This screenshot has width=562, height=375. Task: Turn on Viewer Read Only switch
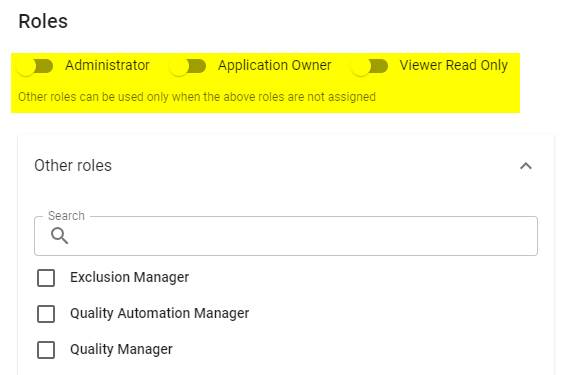pyautogui.click(x=370, y=66)
